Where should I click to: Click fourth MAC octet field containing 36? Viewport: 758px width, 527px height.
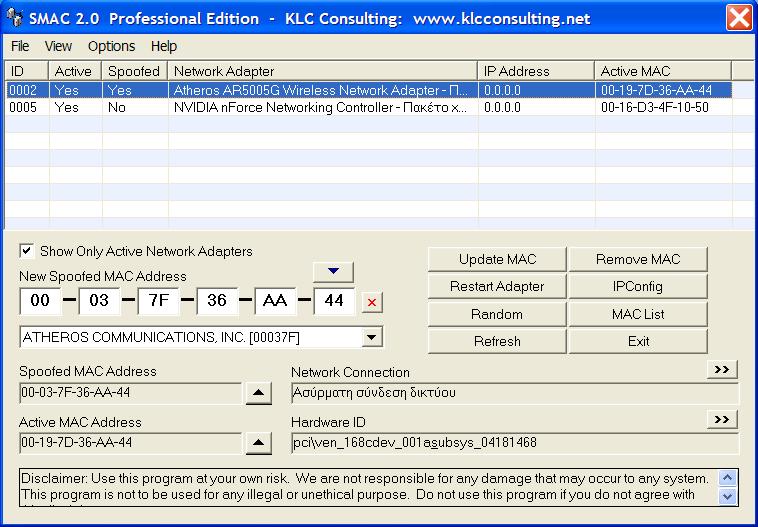click(x=217, y=301)
